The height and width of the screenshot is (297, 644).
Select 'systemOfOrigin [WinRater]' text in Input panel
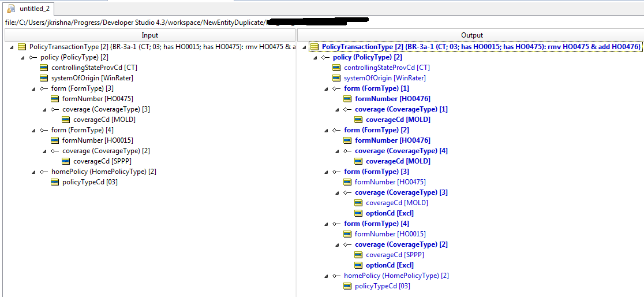[92, 78]
